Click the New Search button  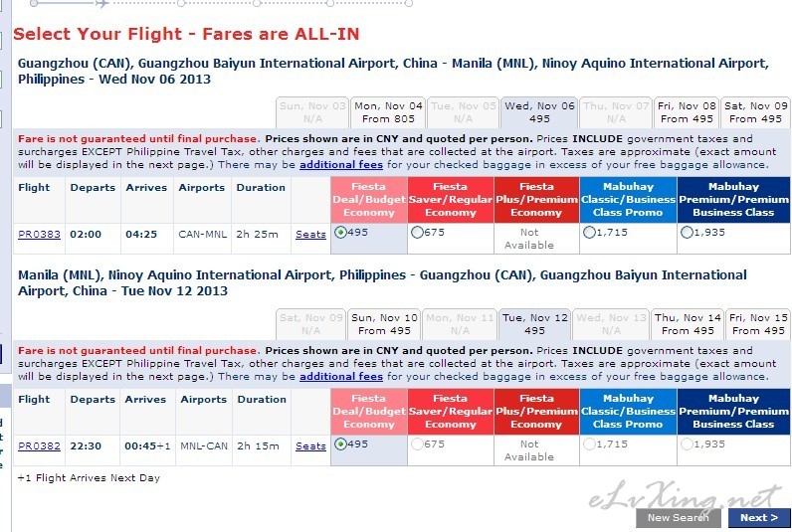pyautogui.click(x=679, y=518)
